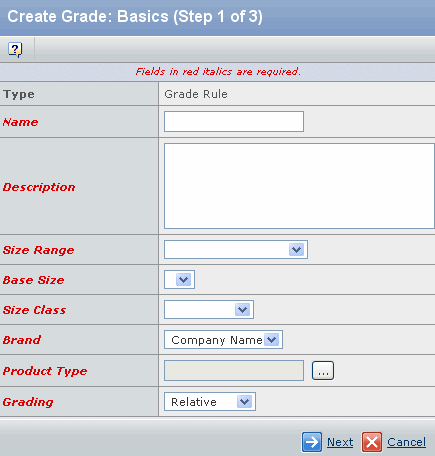Click the red X Cancel icon
Screen dimensions: 435x456
(x=372, y=442)
